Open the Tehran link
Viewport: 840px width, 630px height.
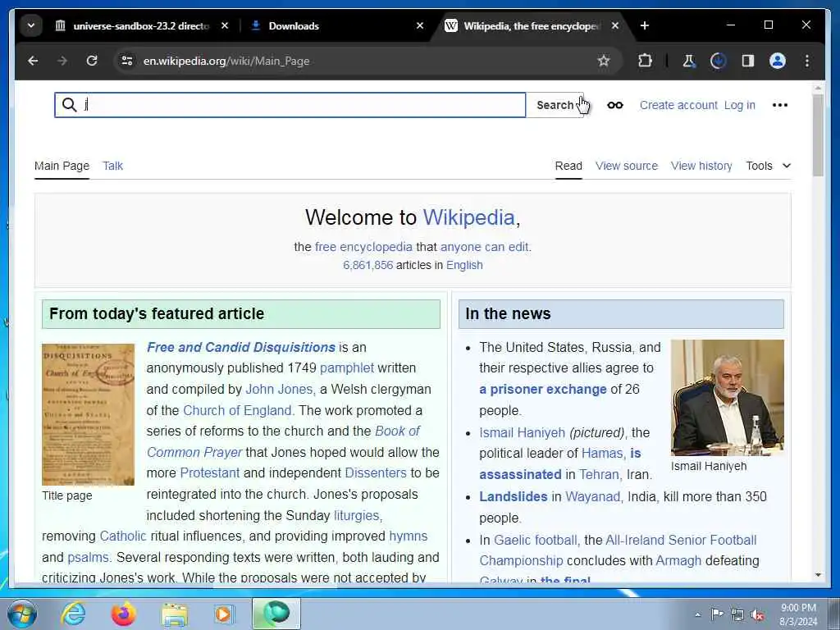pyautogui.click(x=598, y=475)
